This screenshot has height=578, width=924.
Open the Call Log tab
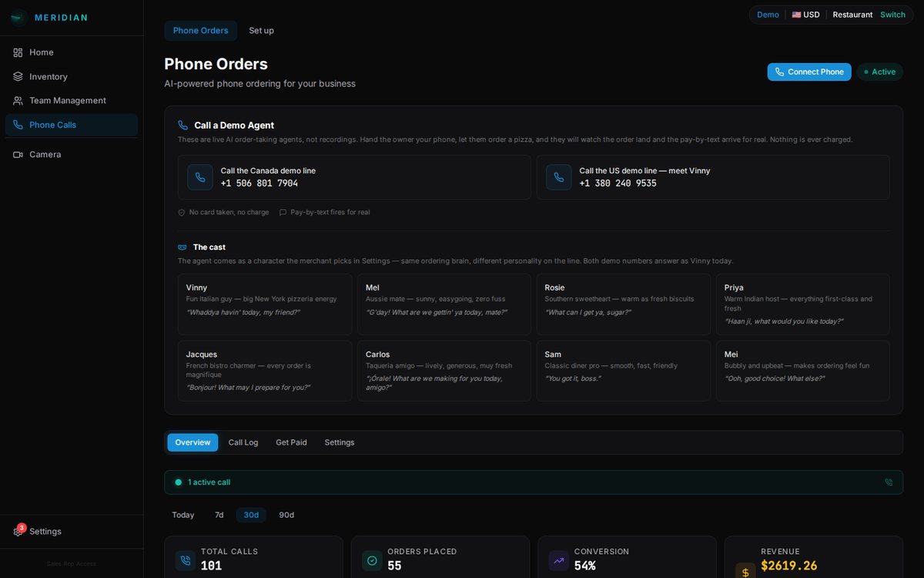243,442
